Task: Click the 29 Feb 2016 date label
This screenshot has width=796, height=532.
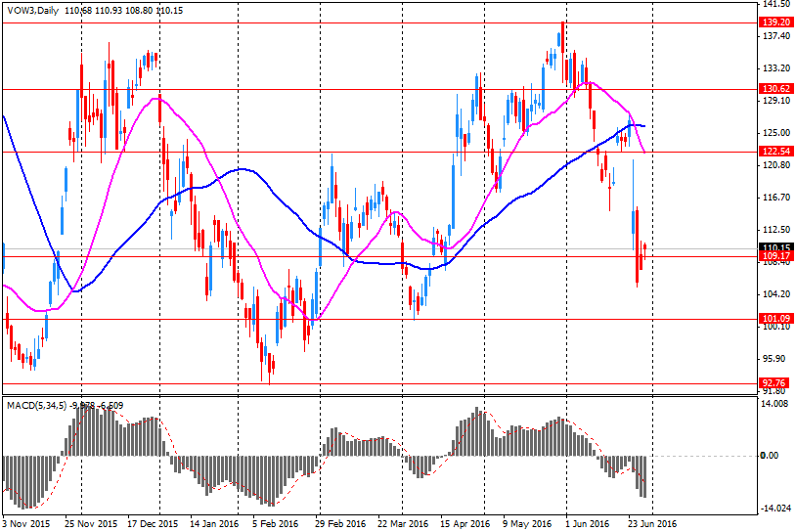Action: tap(339, 523)
